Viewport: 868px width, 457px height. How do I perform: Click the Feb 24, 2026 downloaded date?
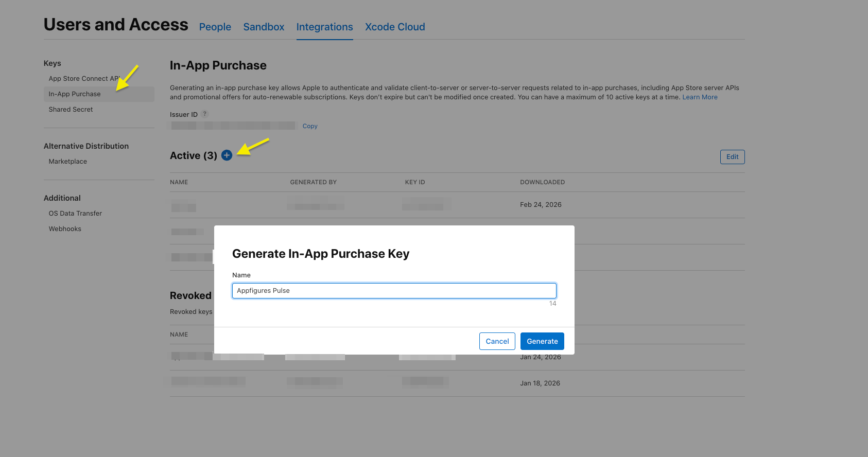541,205
